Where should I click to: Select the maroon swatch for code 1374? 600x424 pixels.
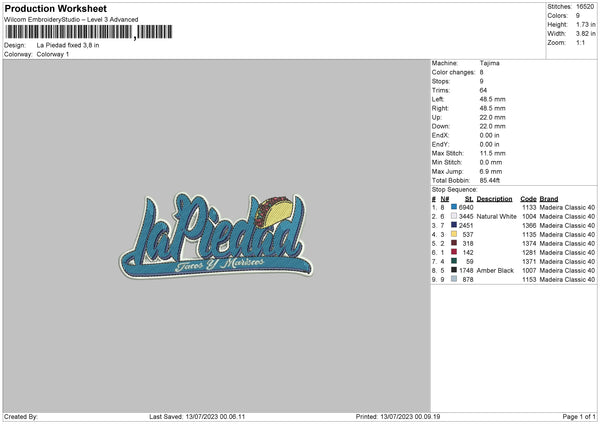click(454, 243)
